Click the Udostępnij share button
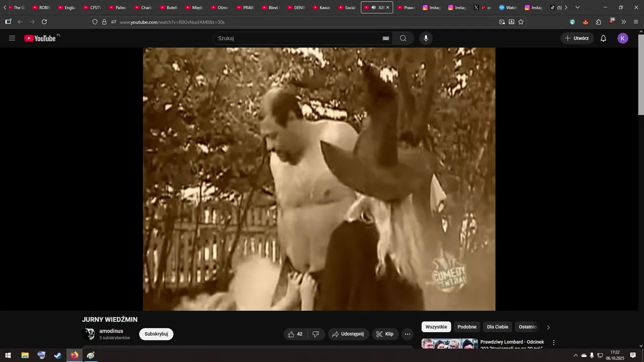Image resolution: width=644 pixels, height=362 pixels. coord(349,334)
